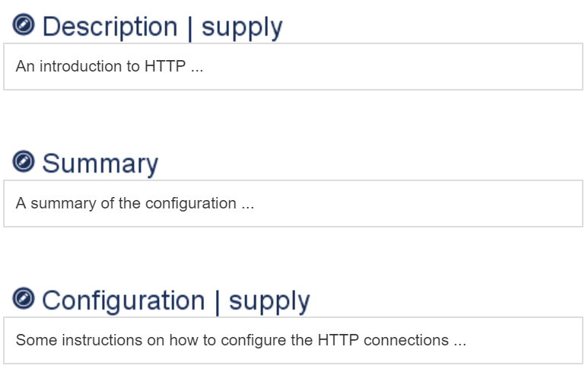Click the word 'Description' in first heading

pos(110,27)
